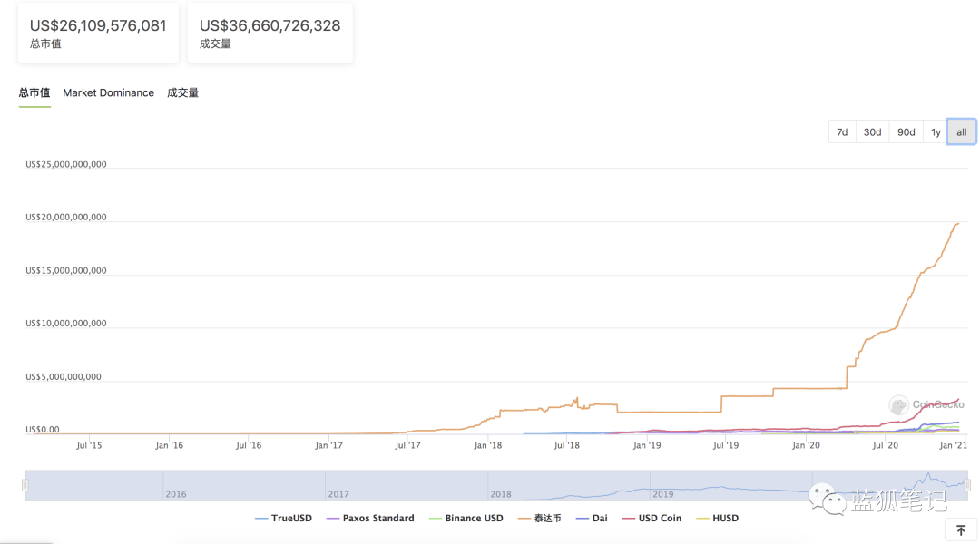
Task: Select the 7d time range
Action: 842,132
